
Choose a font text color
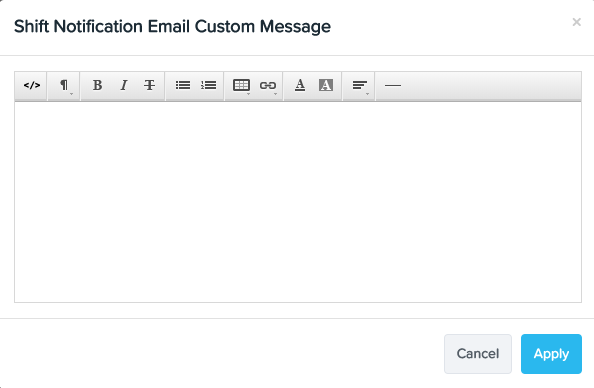point(300,86)
